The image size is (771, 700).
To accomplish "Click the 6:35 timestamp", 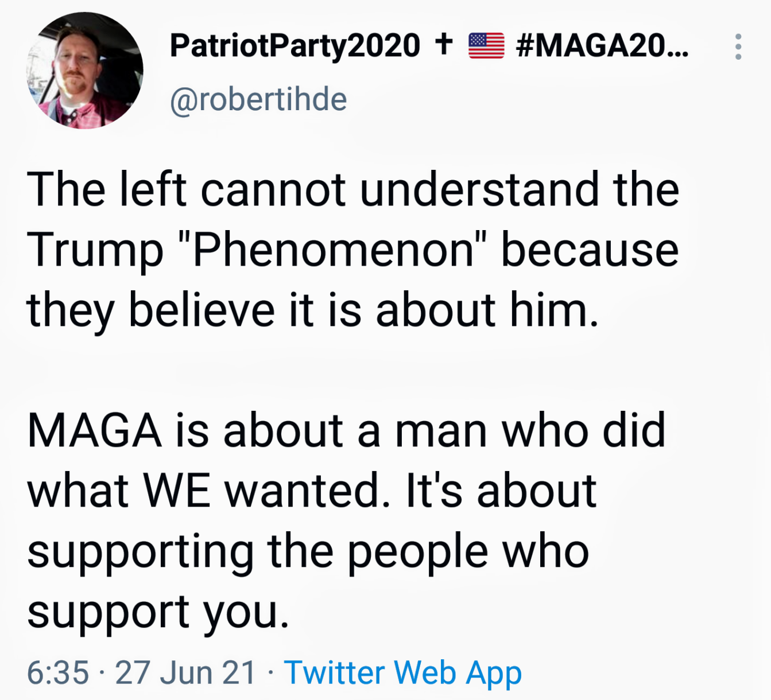I will [58, 672].
